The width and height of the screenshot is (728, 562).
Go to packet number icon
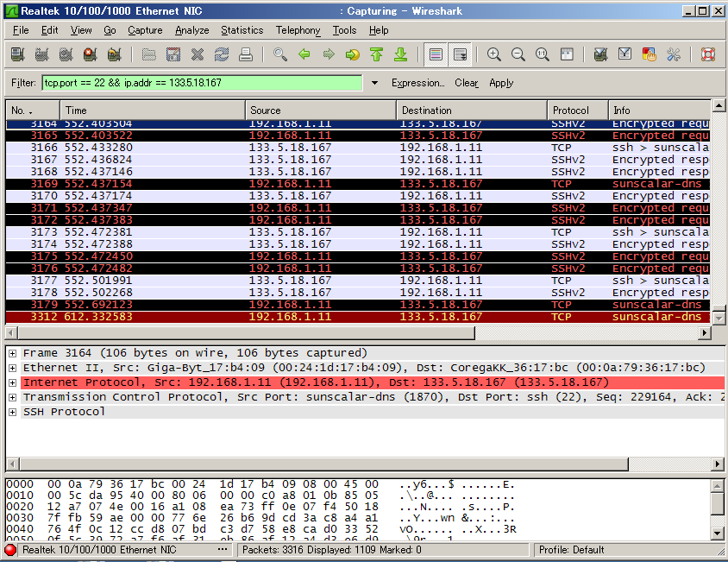pos(353,54)
